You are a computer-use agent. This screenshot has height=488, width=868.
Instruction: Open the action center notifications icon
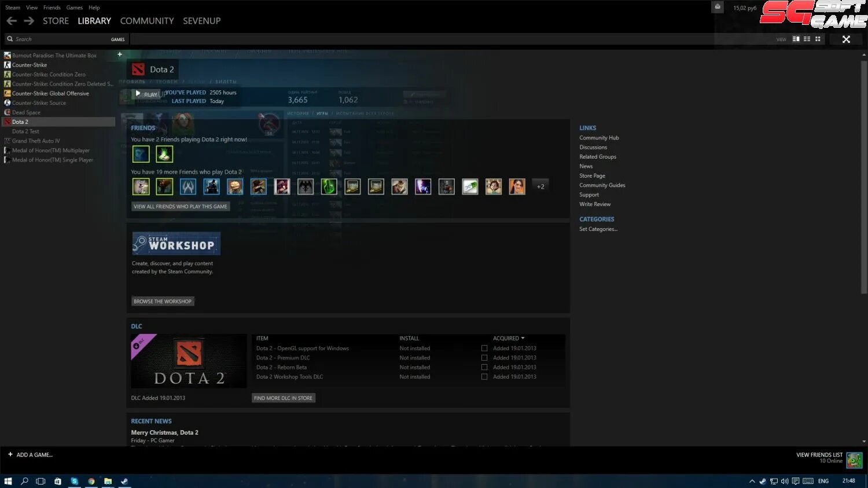pyautogui.click(x=796, y=481)
